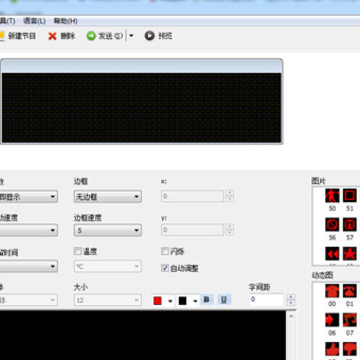The image size is (360, 360).
Task: Click the text editor scrollbar up arrow
Action: click(291, 315)
